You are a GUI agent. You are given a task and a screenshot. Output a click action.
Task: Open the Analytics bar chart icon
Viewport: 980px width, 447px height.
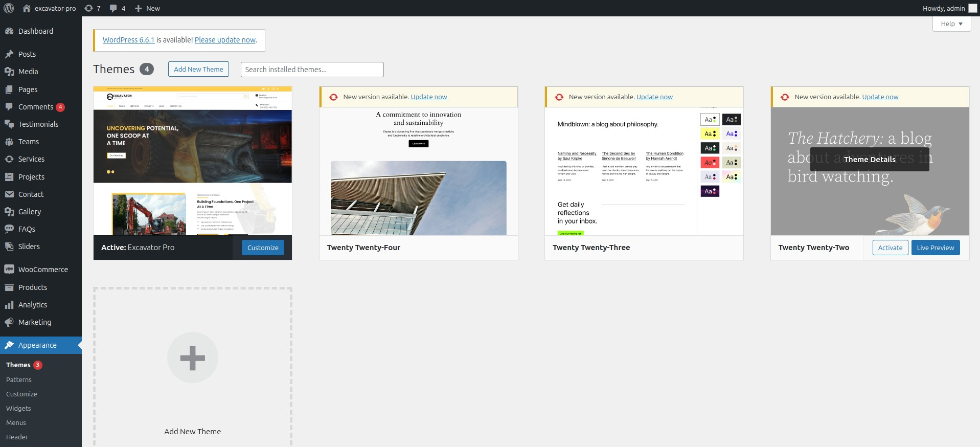pos(9,305)
